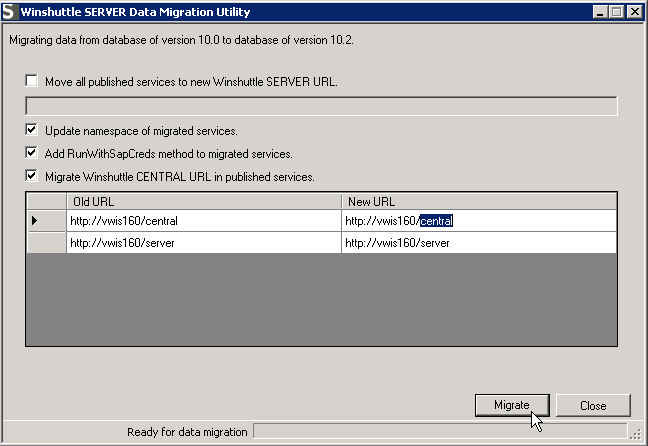Click the Migrate button
Viewport: 648px width, 446px height.
tap(512, 405)
